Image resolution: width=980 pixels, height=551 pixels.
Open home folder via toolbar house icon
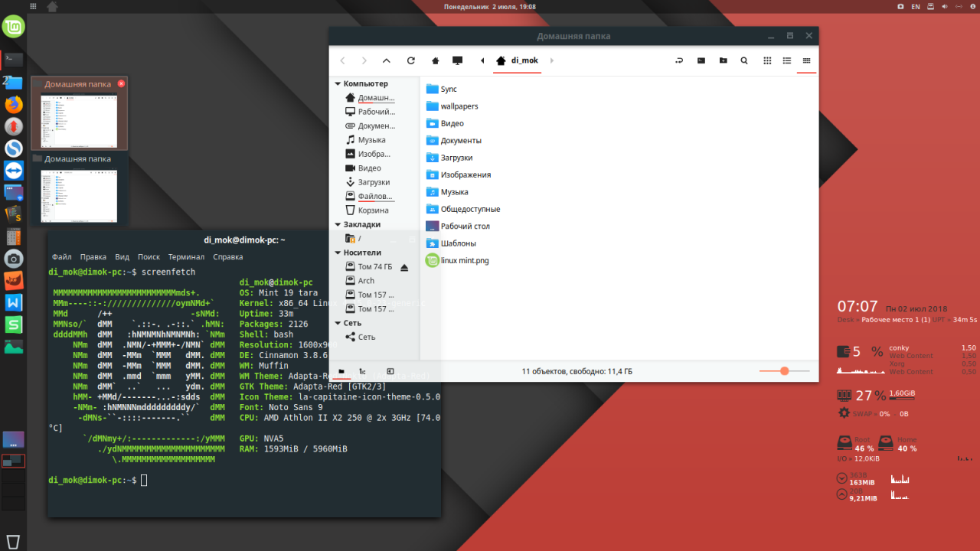pos(436,60)
